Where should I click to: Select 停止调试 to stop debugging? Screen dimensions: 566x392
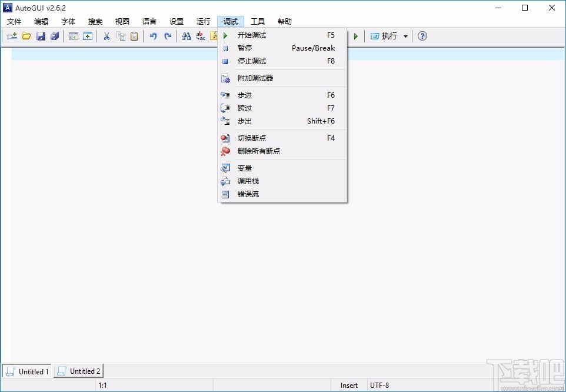(252, 61)
